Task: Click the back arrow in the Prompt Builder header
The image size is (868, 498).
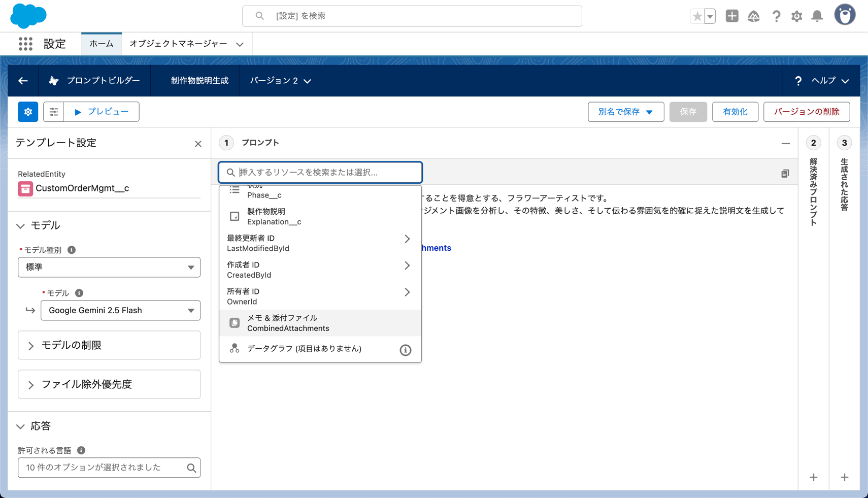Action: [x=23, y=81]
